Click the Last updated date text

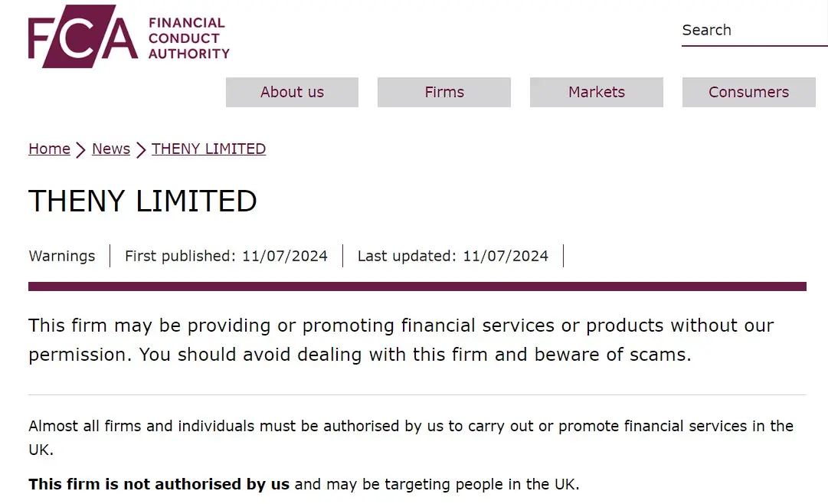[453, 256]
